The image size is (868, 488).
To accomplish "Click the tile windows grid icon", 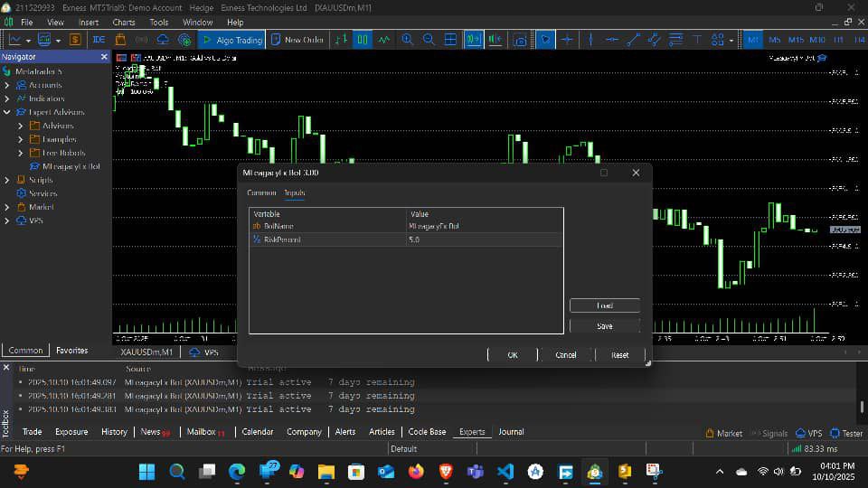I will tap(451, 40).
